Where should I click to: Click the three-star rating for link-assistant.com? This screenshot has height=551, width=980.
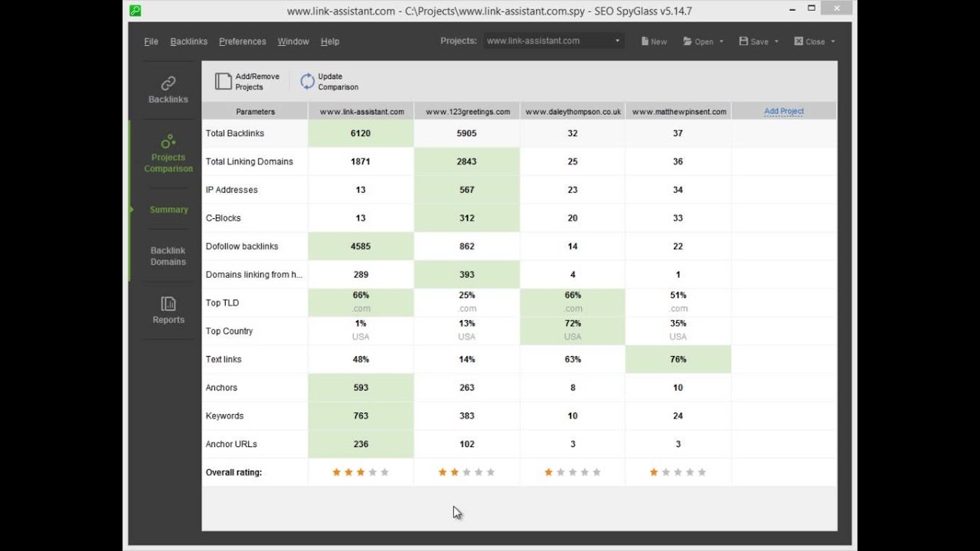tap(361, 472)
